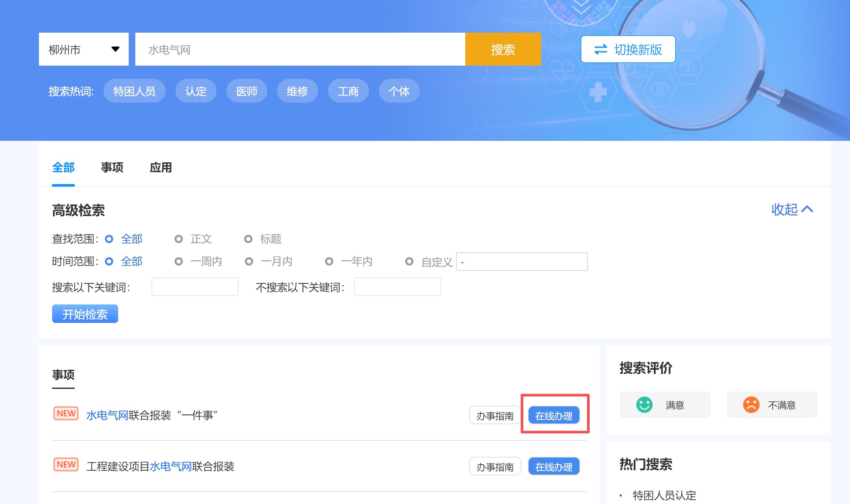Click the switch arrows icon on 切换新版

[x=600, y=49]
